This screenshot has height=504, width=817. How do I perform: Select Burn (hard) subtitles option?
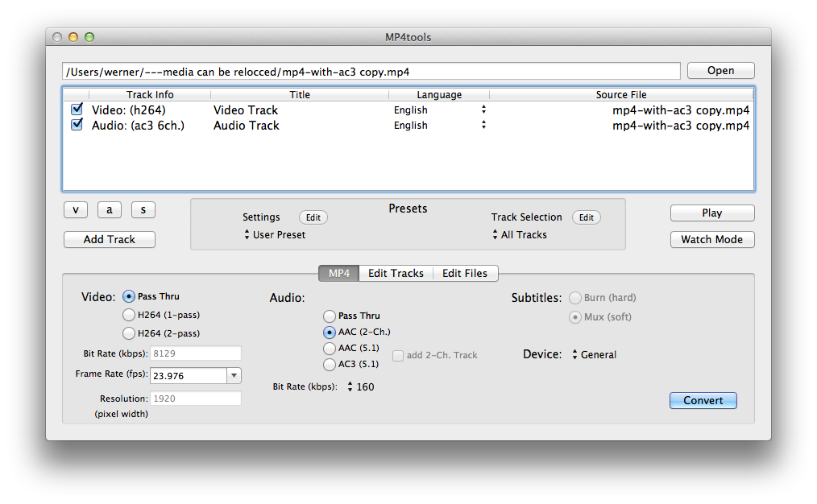click(575, 298)
